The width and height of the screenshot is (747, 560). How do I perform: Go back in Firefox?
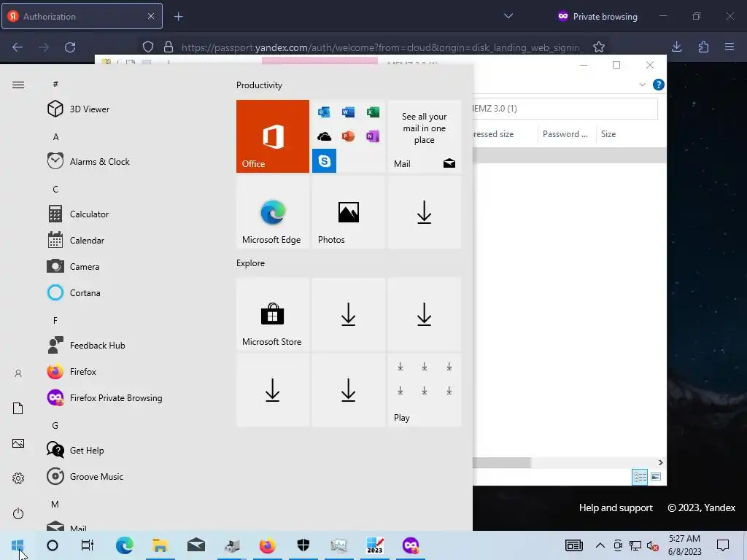click(18, 47)
